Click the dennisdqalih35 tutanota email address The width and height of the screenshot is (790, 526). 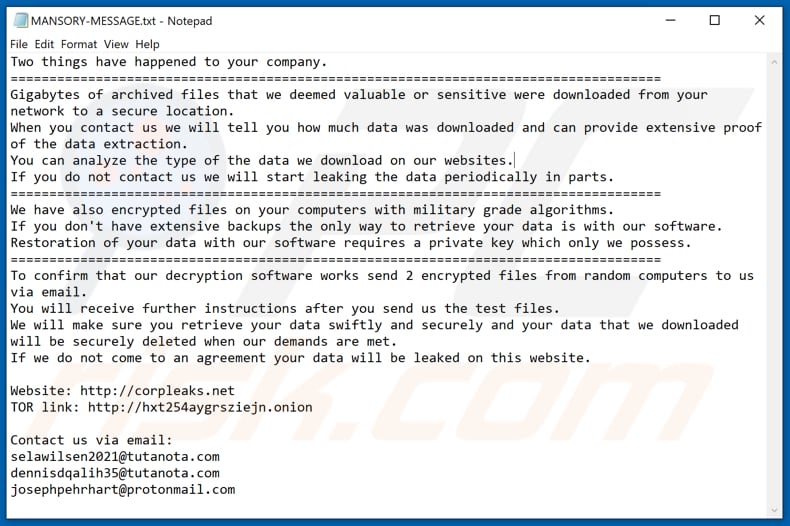[x=115, y=473]
